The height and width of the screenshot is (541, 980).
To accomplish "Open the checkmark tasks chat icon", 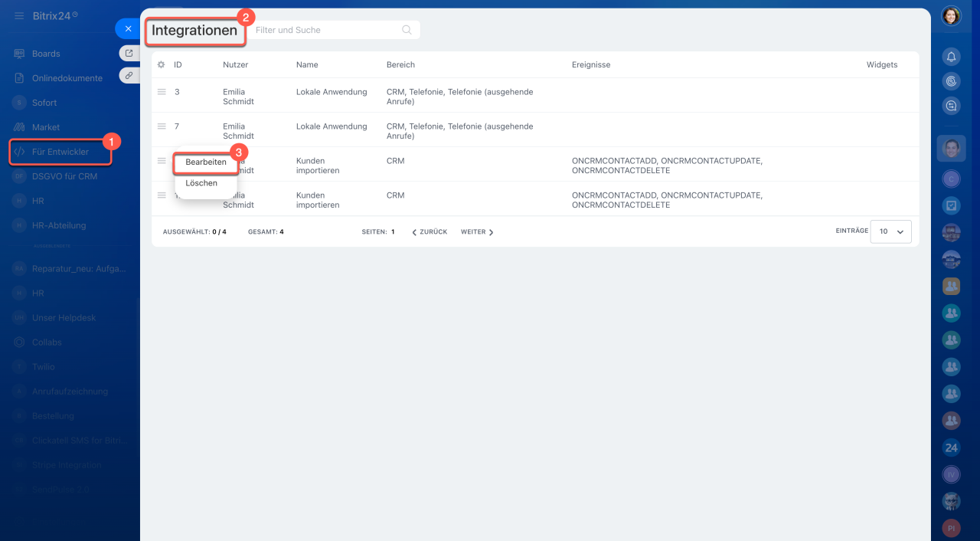I will point(951,205).
